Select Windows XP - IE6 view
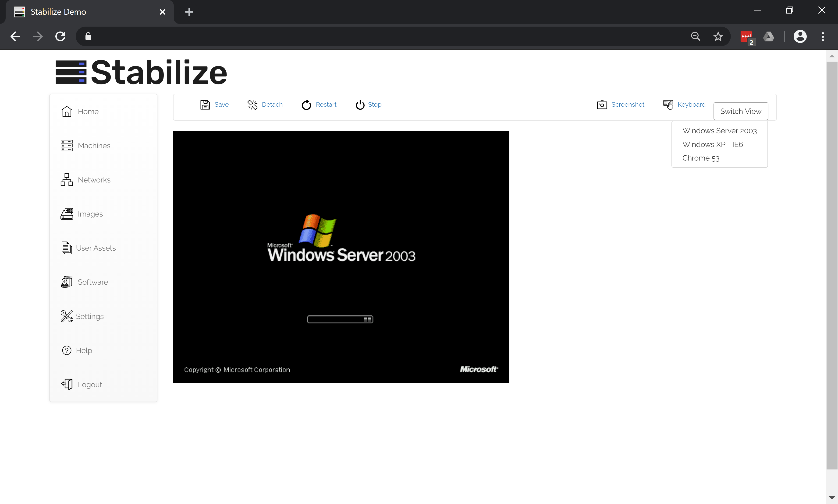This screenshot has width=838, height=504. 713,144
